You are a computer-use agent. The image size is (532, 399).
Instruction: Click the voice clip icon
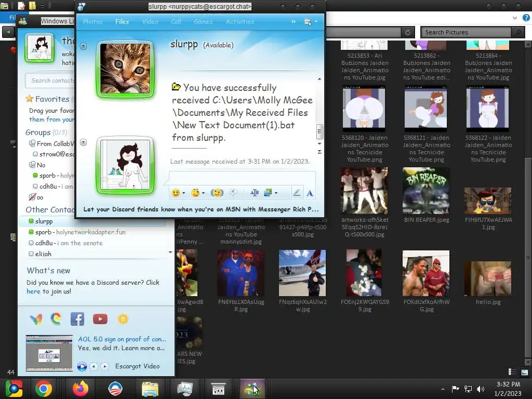233,193
